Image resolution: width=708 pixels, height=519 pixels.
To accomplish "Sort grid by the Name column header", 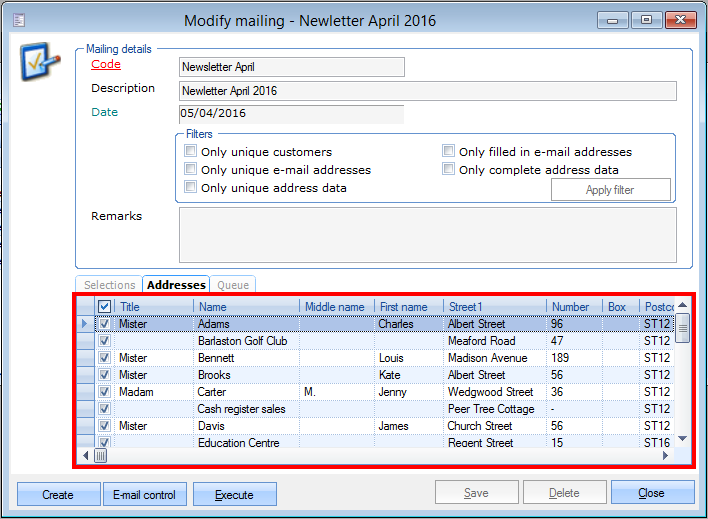I will [247, 307].
